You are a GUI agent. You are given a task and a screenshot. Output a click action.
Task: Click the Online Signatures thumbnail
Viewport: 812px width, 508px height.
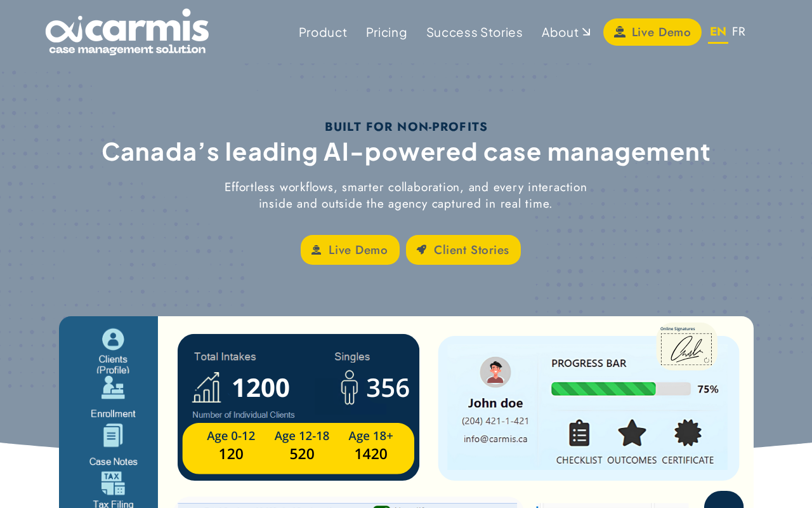[686, 347]
